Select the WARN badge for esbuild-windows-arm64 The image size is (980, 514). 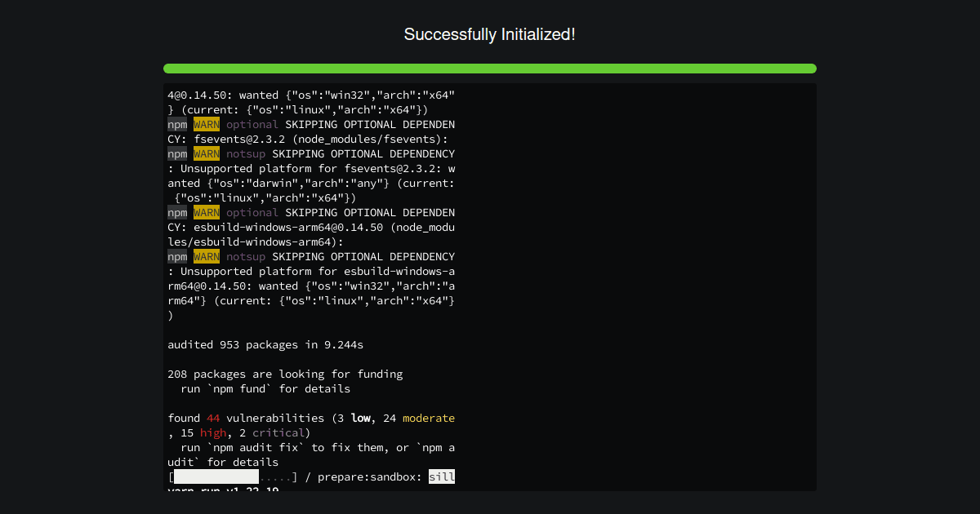coord(206,212)
